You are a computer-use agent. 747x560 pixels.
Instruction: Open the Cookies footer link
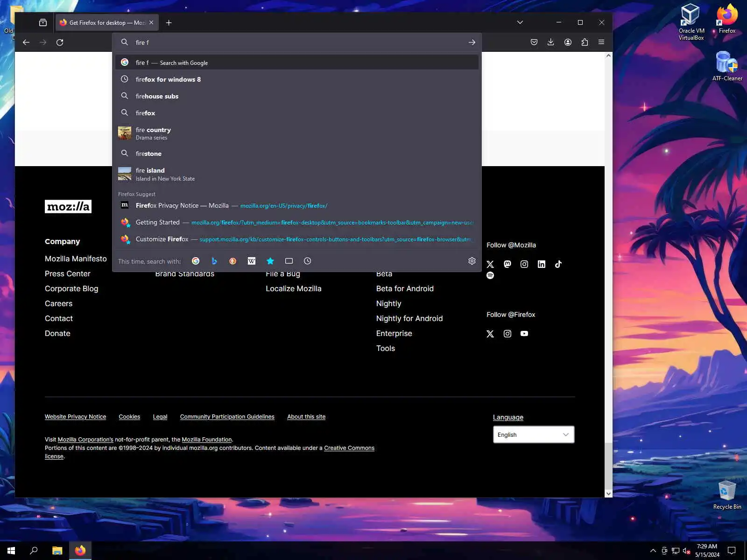click(129, 417)
